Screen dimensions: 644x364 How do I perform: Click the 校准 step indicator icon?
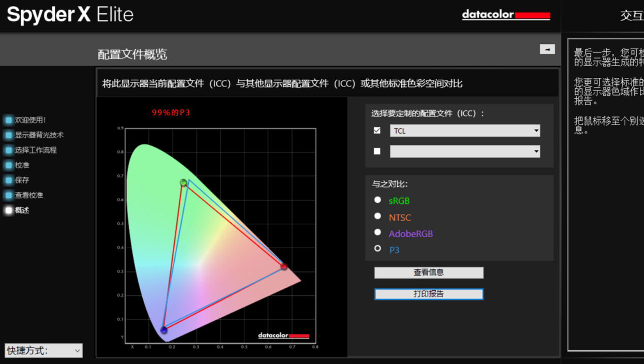9,165
